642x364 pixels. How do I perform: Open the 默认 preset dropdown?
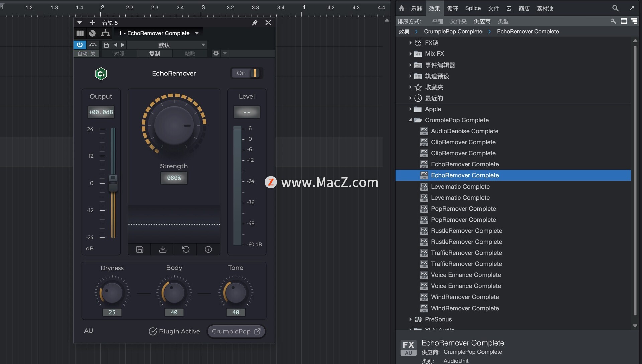coord(167,45)
